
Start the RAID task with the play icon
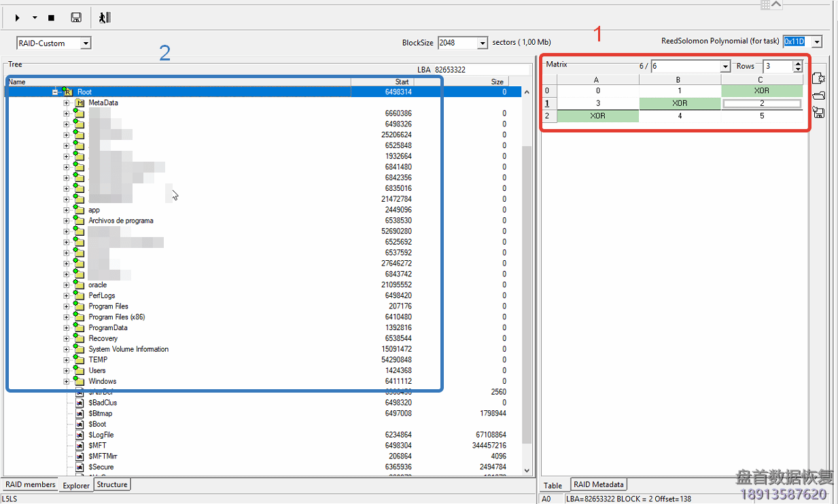(x=17, y=17)
